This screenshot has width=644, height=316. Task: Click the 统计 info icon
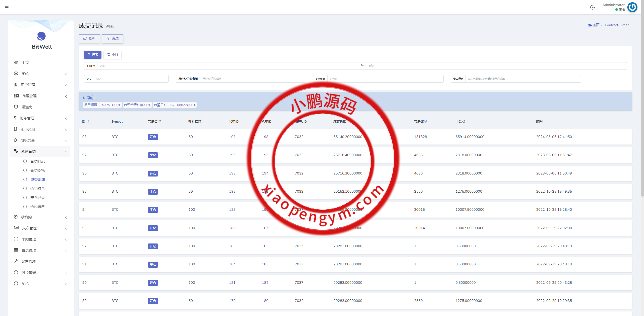click(84, 97)
